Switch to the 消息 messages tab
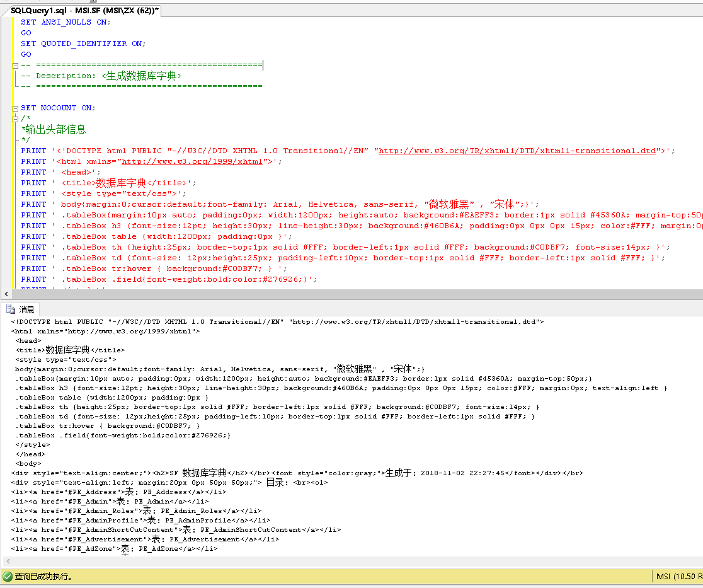Image resolution: width=703 pixels, height=588 pixels. click(x=26, y=309)
